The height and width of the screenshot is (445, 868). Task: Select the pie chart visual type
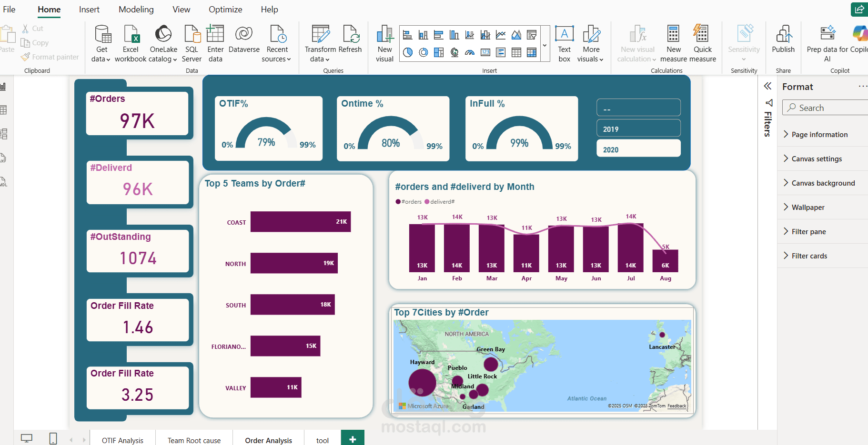point(408,52)
